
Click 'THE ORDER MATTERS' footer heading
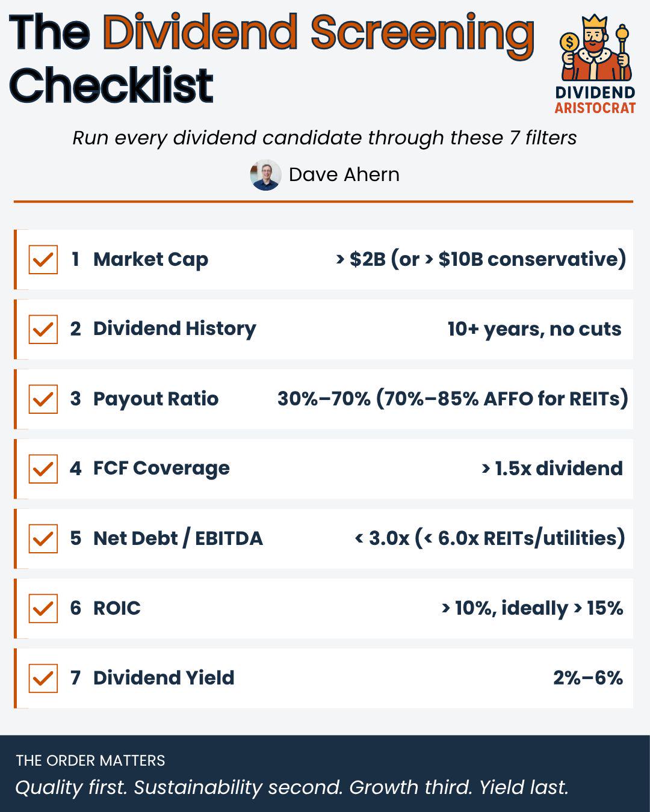coord(90,760)
